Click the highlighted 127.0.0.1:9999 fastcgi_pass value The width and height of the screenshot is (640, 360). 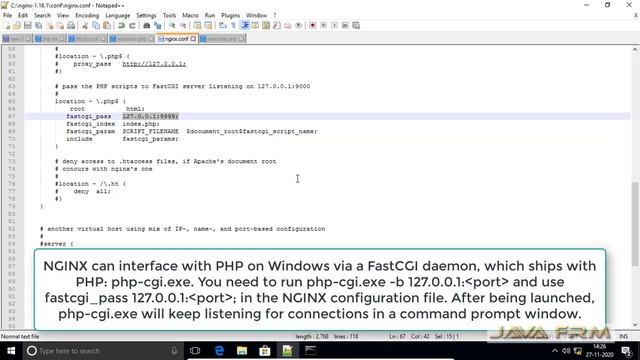(150, 116)
